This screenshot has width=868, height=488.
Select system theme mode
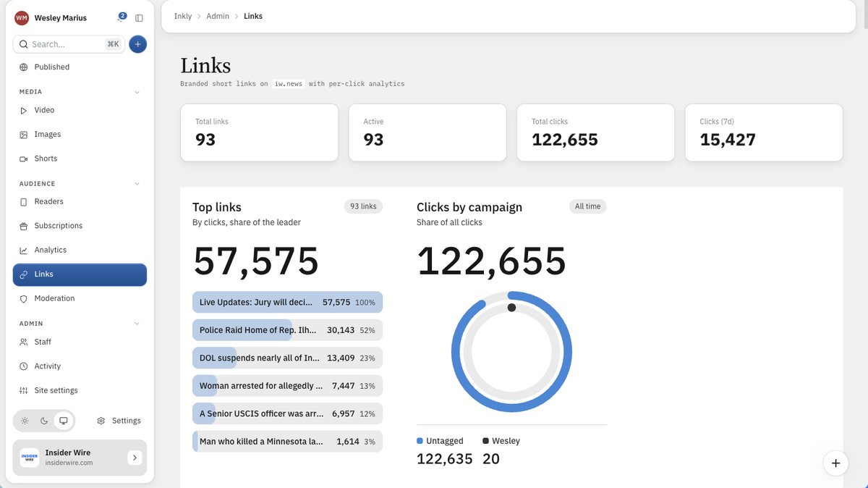64,421
